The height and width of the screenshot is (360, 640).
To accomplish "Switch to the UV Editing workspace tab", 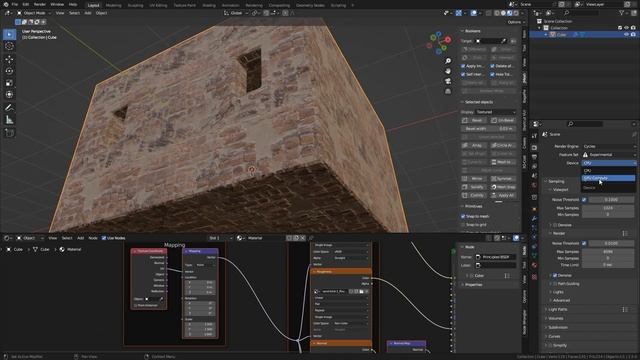I will [x=158, y=5].
